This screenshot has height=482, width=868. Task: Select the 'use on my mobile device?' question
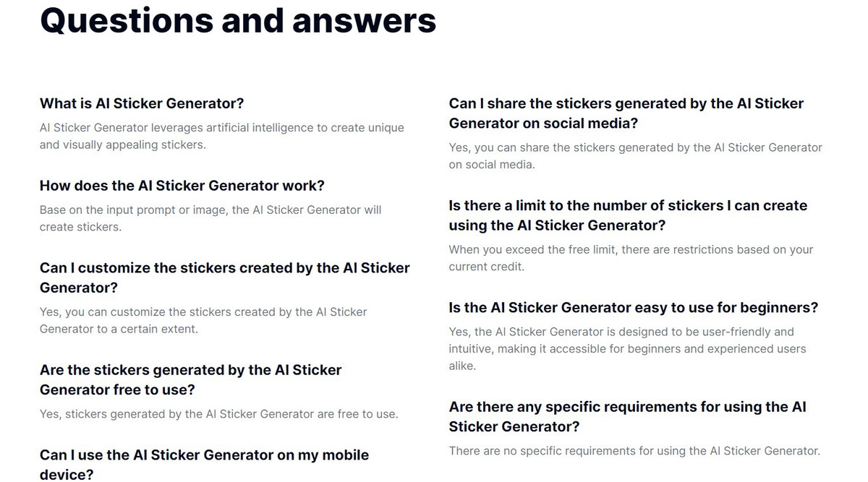(x=205, y=464)
